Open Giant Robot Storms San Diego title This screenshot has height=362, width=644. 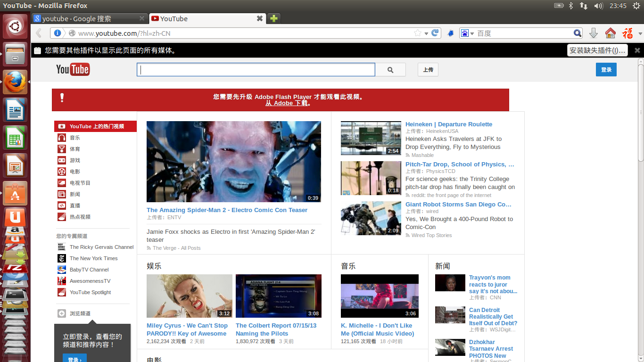(x=458, y=205)
